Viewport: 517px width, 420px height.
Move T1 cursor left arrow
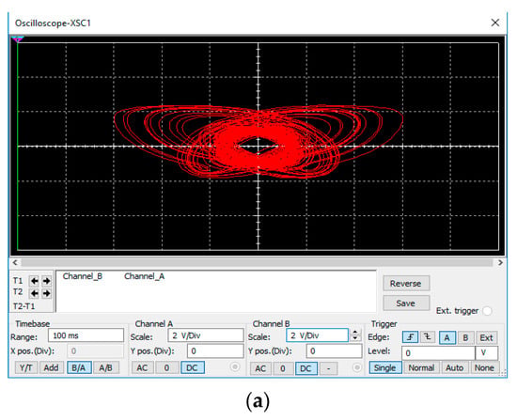34,281
